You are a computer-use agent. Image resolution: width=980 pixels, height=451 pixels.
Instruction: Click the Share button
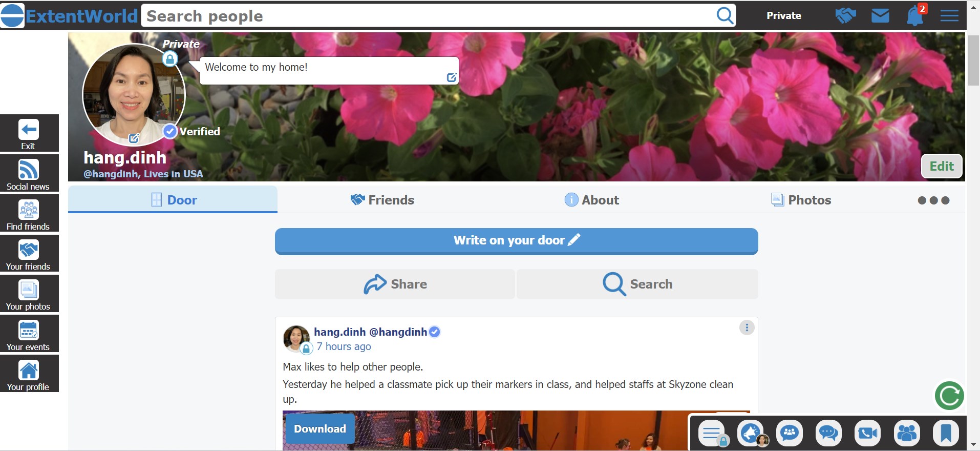[395, 284]
